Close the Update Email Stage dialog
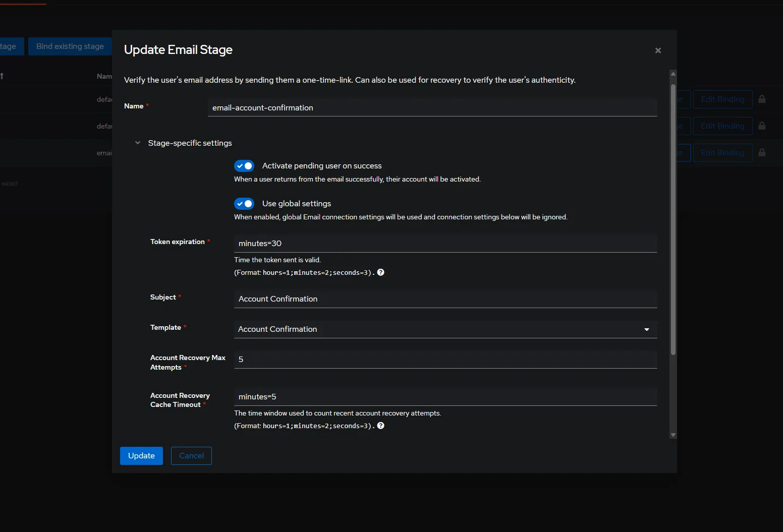The height and width of the screenshot is (532, 783). pos(658,50)
